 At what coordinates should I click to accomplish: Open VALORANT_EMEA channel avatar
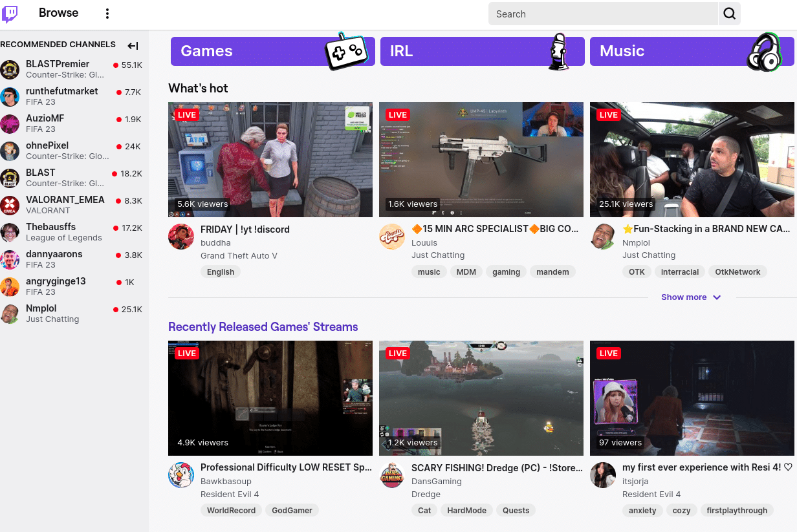tap(10, 205)
